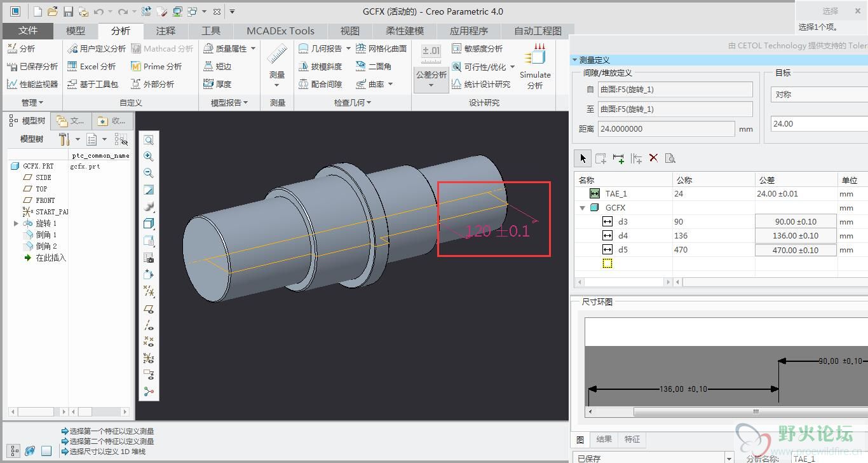Create a new file from quick access toolbar
868x463 pixels.
tap(37, 11)
